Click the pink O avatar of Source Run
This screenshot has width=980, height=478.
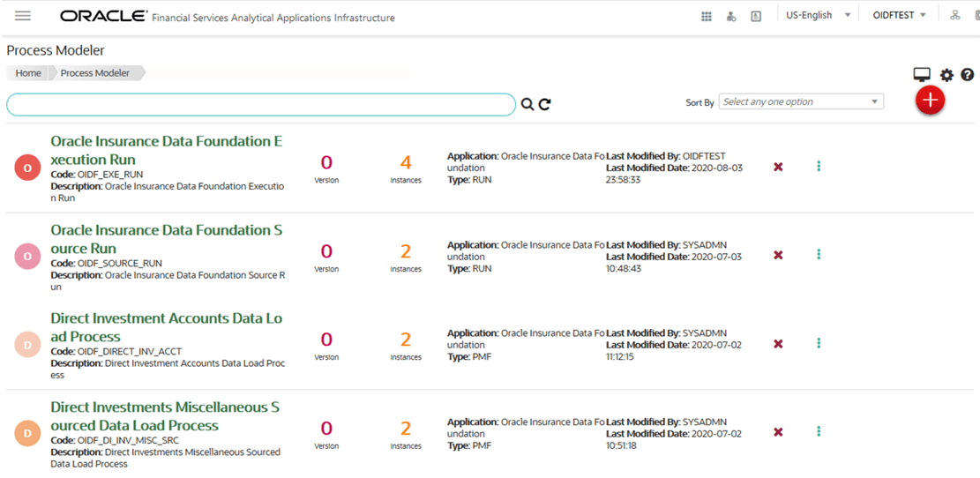point(27,256)
